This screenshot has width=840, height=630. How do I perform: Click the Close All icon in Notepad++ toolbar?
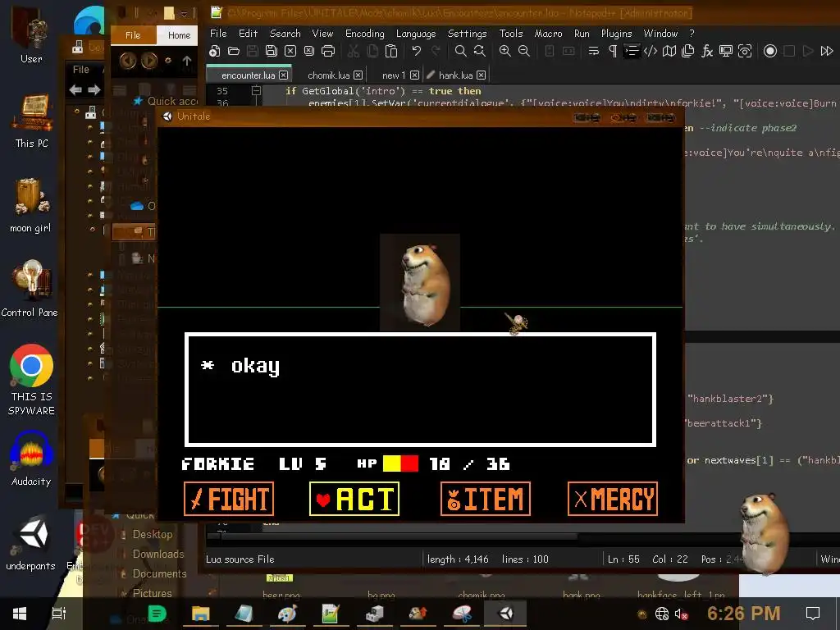pos(309,51)
